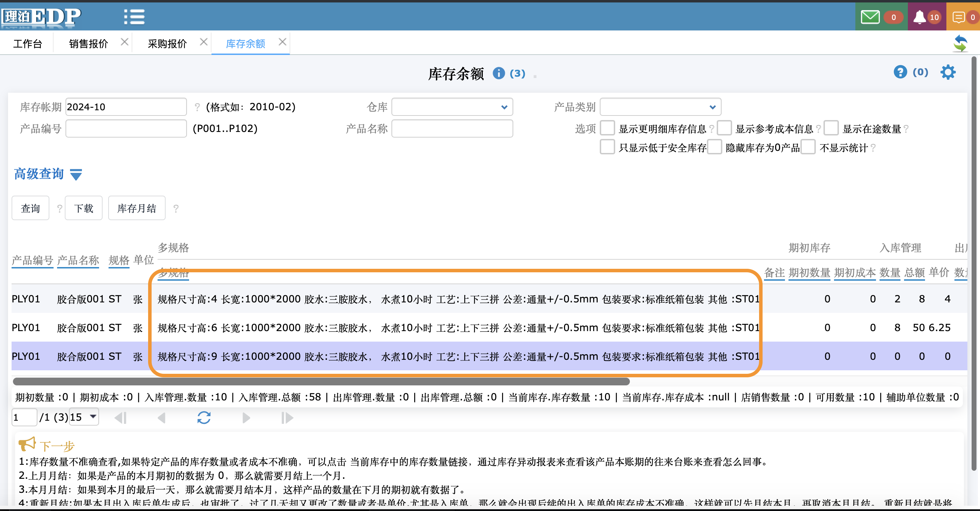Reload table with pagination refresh icon
980x511 pixels.
[x=204, y=418]
